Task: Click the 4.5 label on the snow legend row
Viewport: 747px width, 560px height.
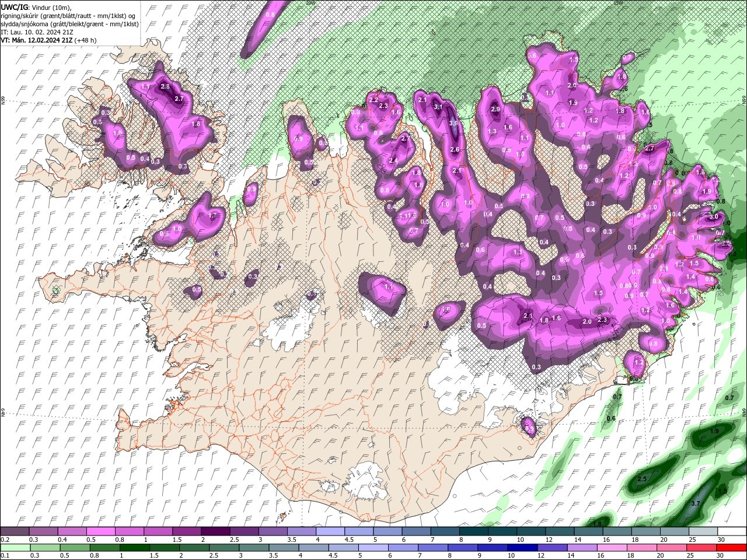Action: point(349,540)
